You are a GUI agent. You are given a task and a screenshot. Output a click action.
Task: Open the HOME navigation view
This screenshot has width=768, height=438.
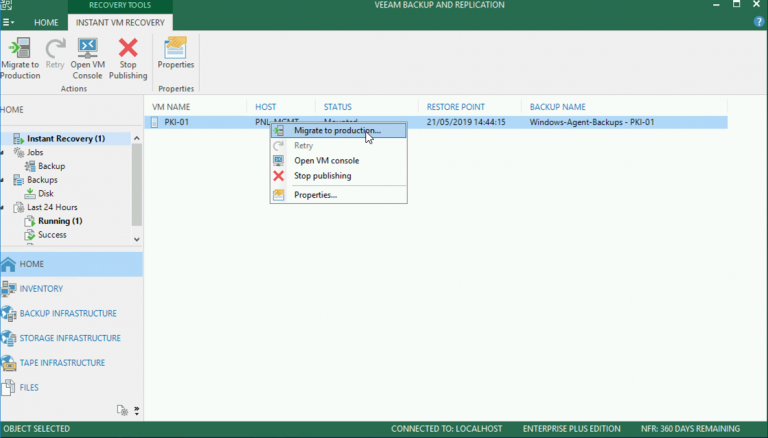click(x=71, y=264)
